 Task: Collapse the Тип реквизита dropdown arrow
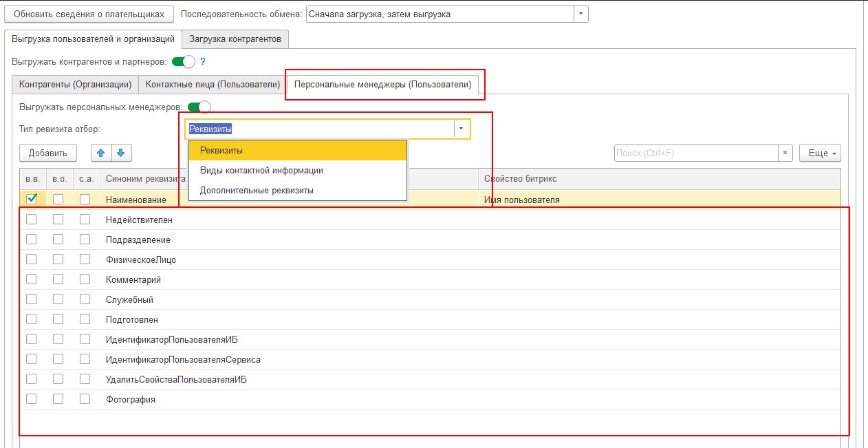[461, 129]
